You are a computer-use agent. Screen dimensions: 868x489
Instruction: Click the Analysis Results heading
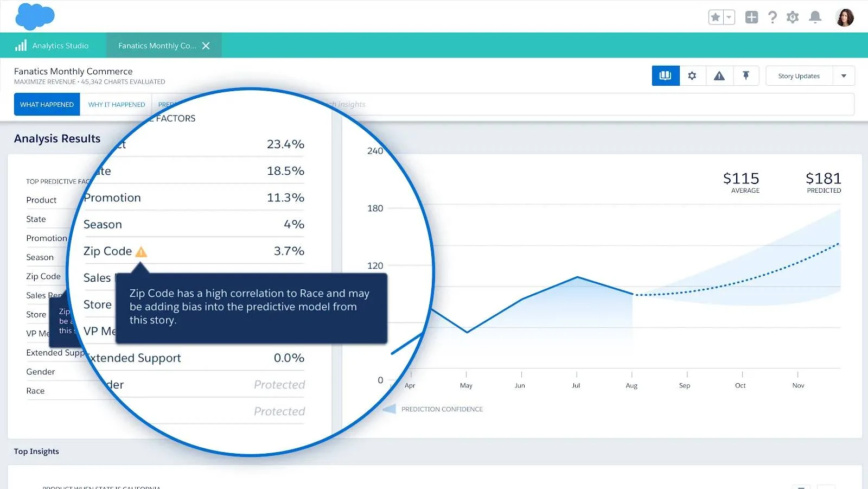57,139
